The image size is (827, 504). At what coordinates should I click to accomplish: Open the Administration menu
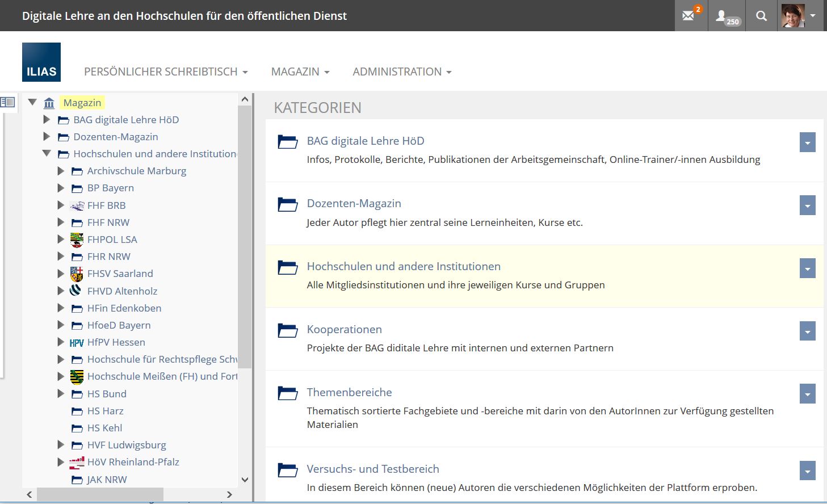coord(402,72)
